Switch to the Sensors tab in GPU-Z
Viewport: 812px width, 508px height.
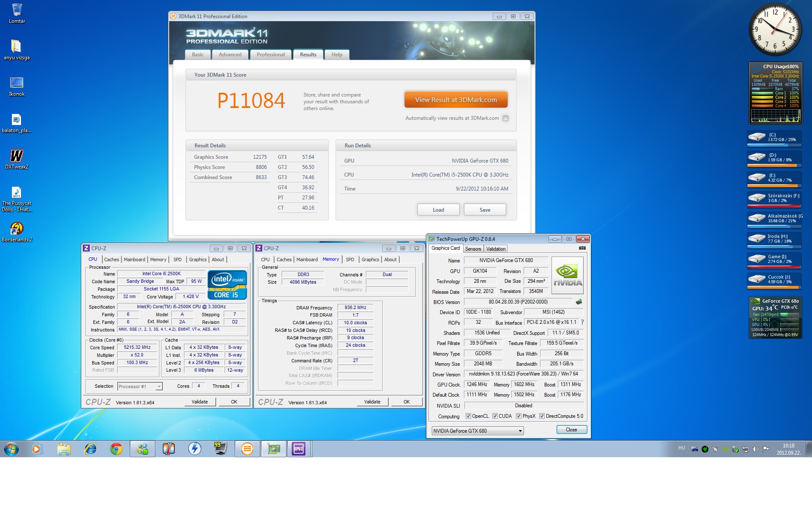473,249
